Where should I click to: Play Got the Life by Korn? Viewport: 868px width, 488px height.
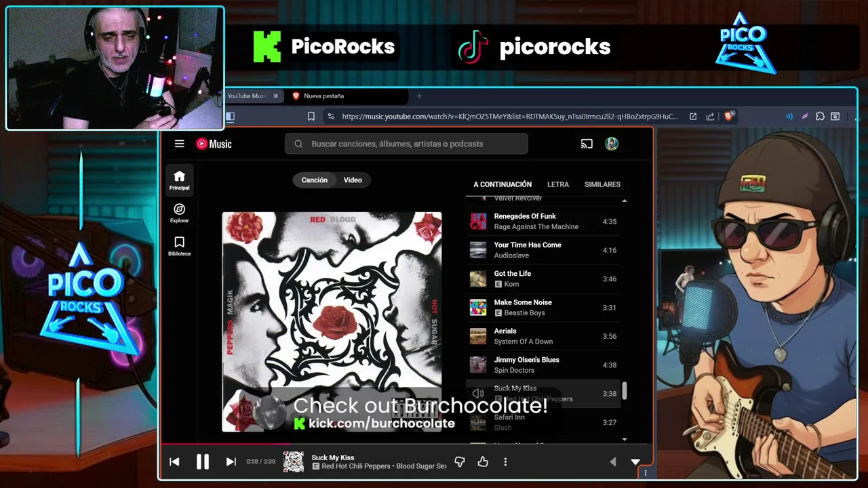544,279
